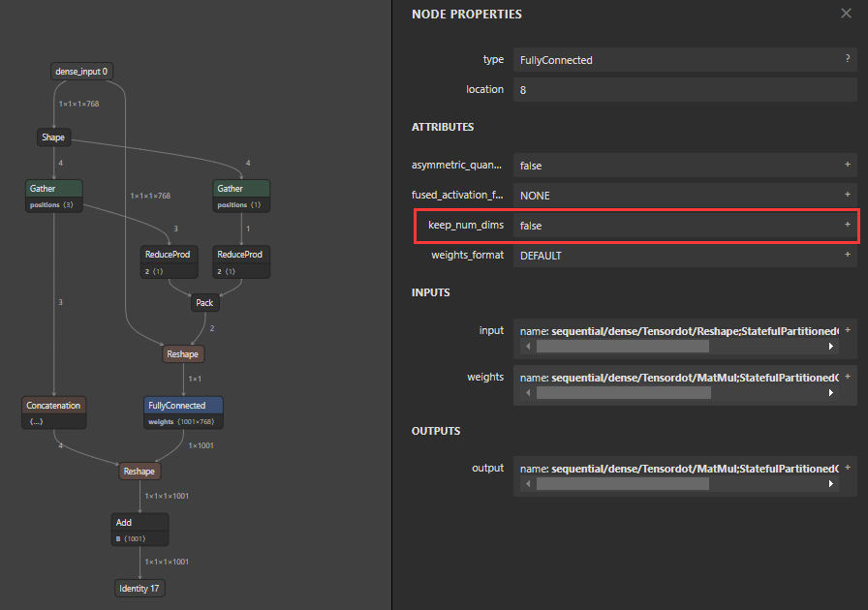Click the ATTRIBUTES section heading

(443, 127)
